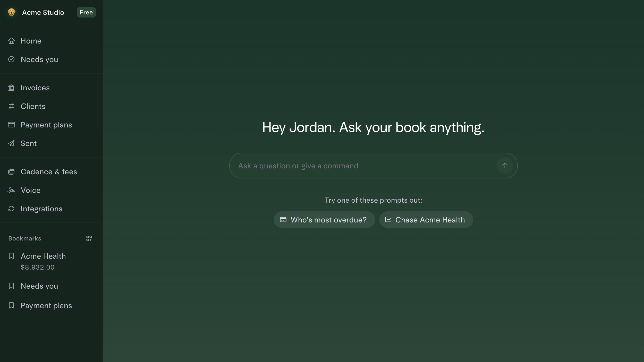Focus the Ask a question or give a command field
The width and height of the screenshot is (644, 362).
(373, 166)
